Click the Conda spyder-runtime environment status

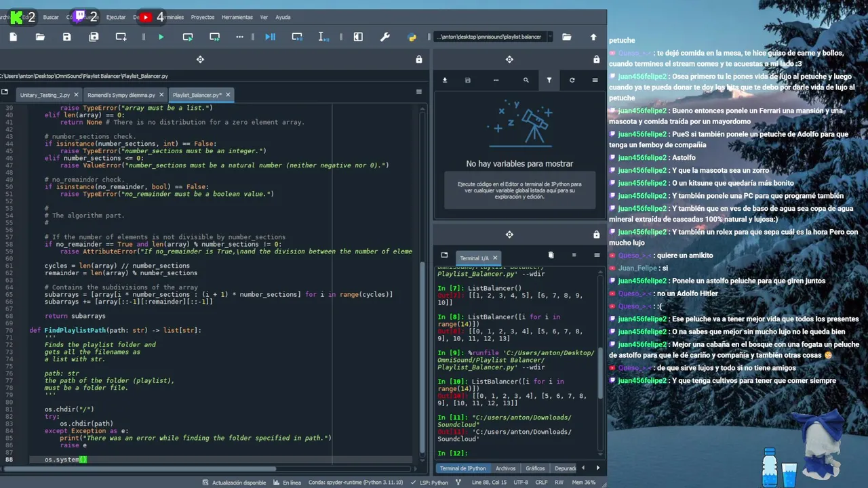point(355,483)
